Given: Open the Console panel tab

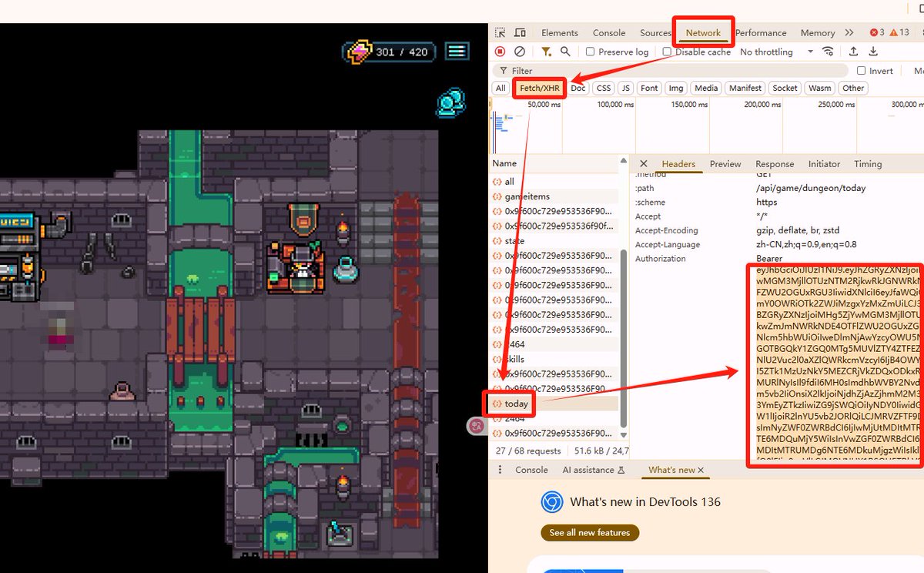Looking at the screenshot, I should tap(609, 33).
